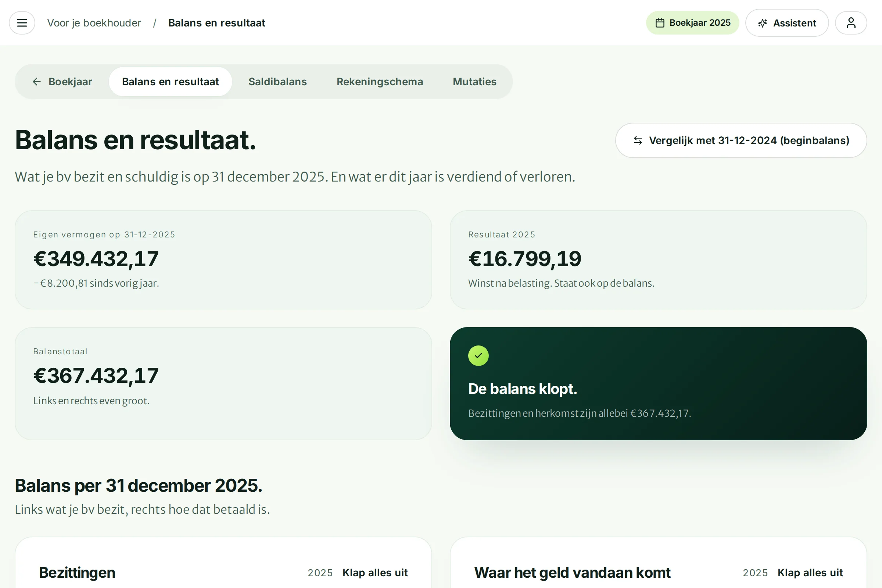Image resolution: width=882 pixels, height=588 pixels.
Task: Go back to the Boekjaar tab
Action: (x=62, y=82)
